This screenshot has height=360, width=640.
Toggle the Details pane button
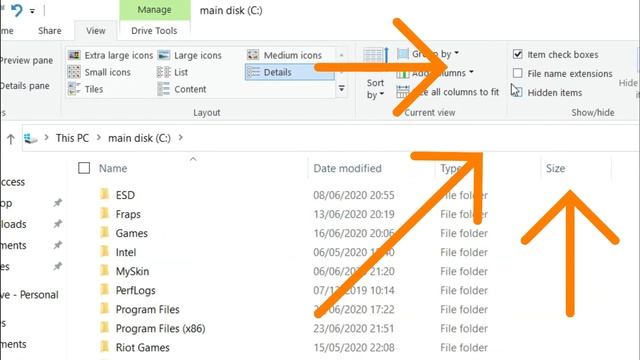[24, 86]
